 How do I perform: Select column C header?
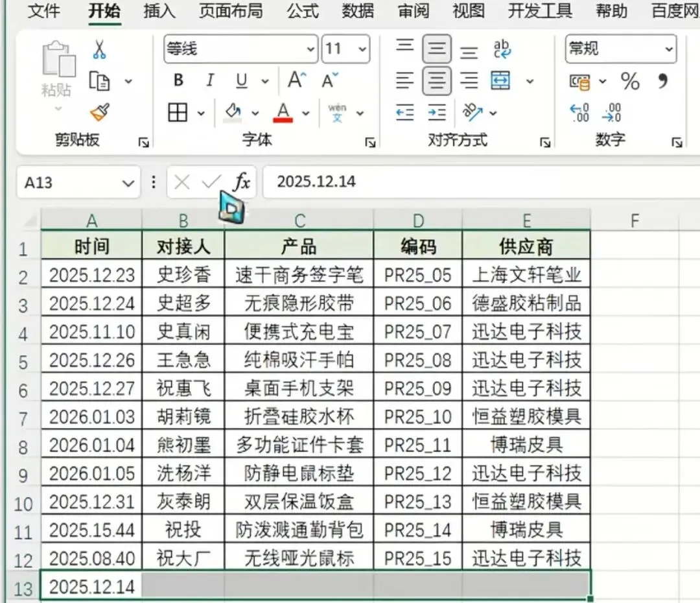pos(299,220)
